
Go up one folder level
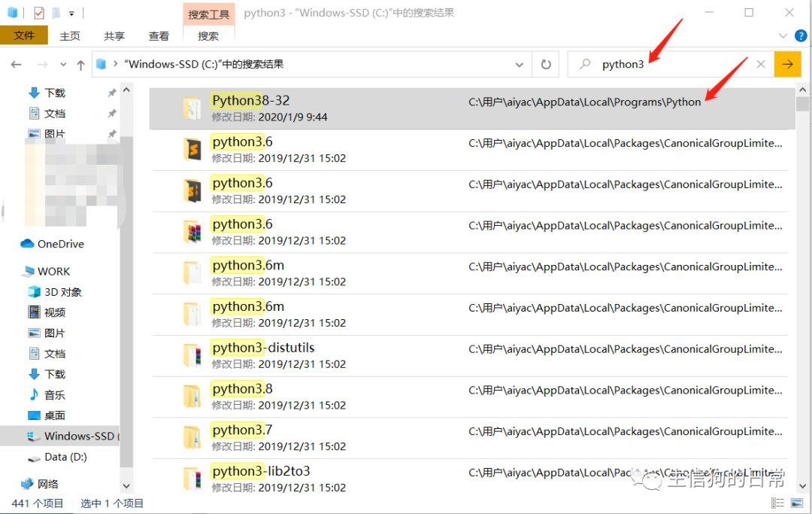click(80, 65)
